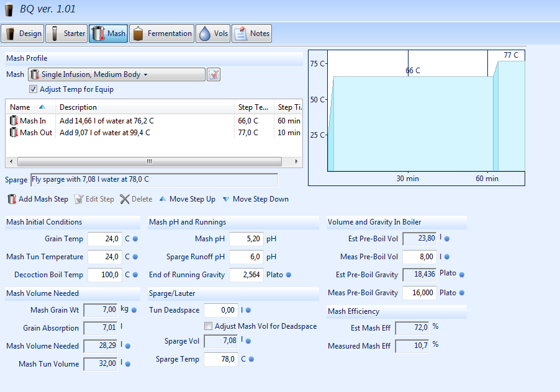Click the Delete step X icon

[x=125, y=199]
